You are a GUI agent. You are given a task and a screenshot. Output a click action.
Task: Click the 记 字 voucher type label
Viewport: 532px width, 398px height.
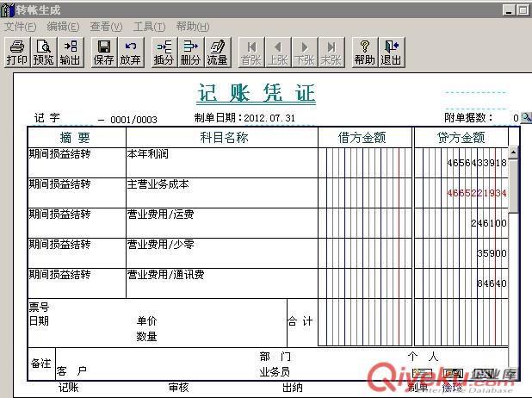(x=47, y=118)
